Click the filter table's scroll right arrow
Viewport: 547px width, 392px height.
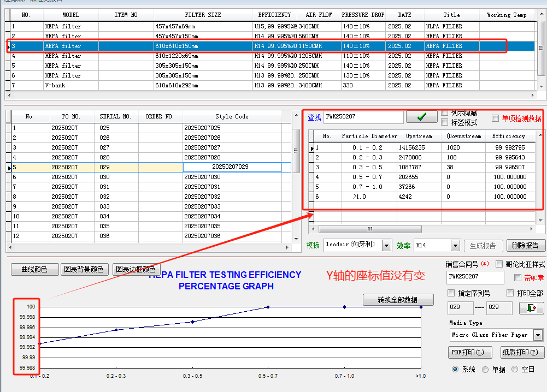click(532, 95)
